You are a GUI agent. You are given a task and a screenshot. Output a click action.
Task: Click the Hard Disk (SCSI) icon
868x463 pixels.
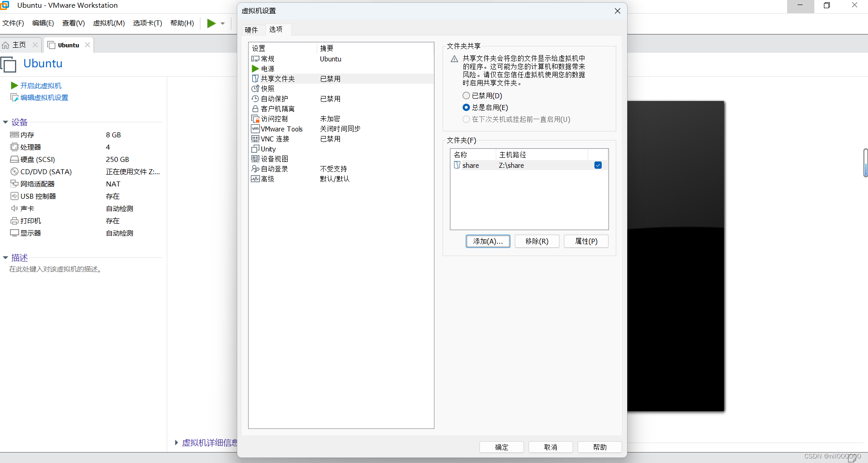click(x=15, y=159)
